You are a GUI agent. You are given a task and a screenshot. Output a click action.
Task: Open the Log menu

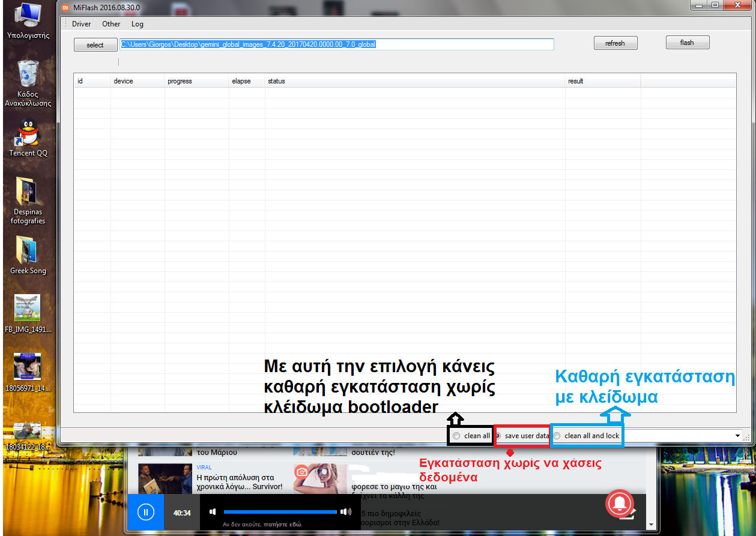click(138, 24)
